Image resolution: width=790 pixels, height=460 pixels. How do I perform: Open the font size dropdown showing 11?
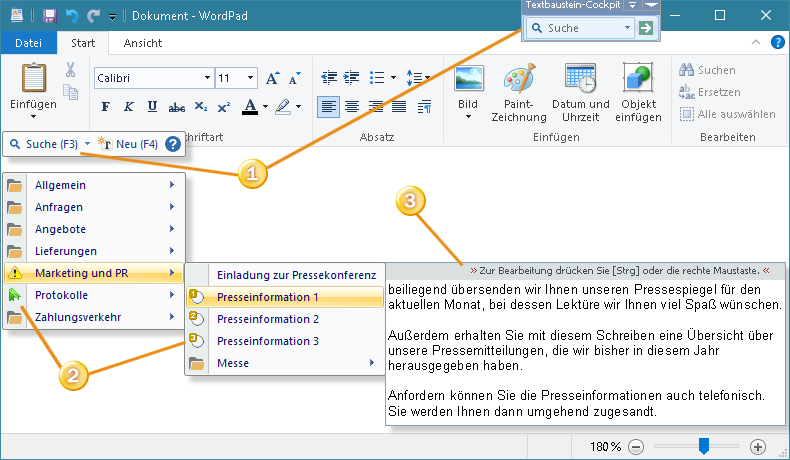249,78
